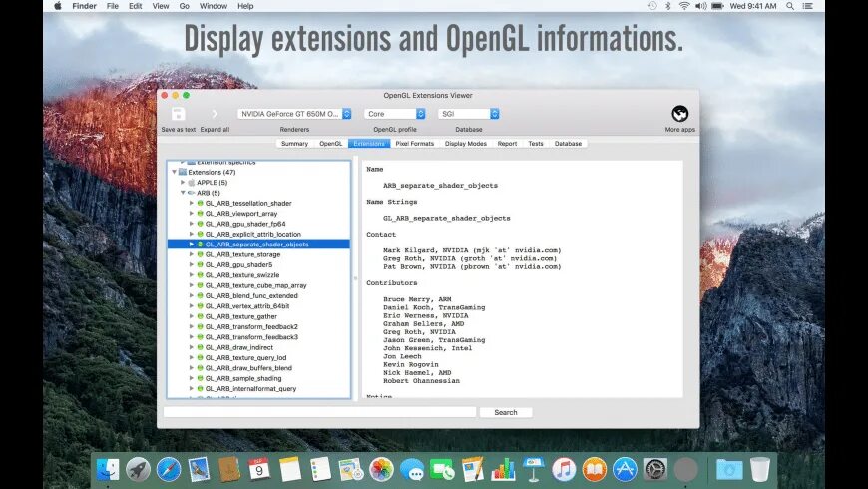The width and height of the screenshot is (868, 489).
Task: Click the search text field
Action: 319,412
